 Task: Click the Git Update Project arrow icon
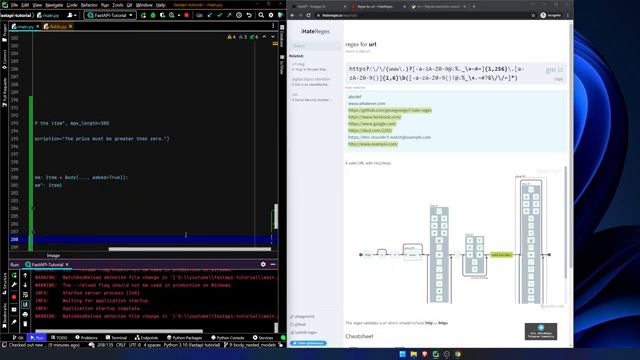click(x=210, y=15)
